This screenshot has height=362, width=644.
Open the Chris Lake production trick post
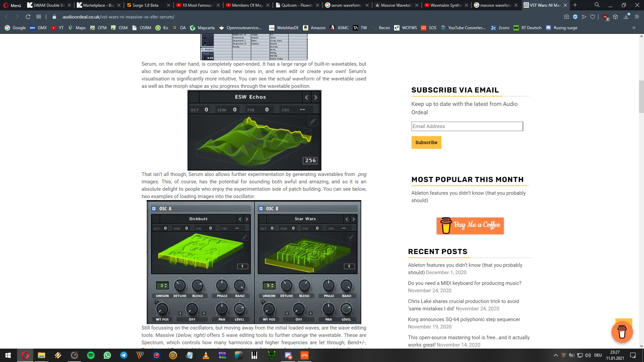point(463,305)
